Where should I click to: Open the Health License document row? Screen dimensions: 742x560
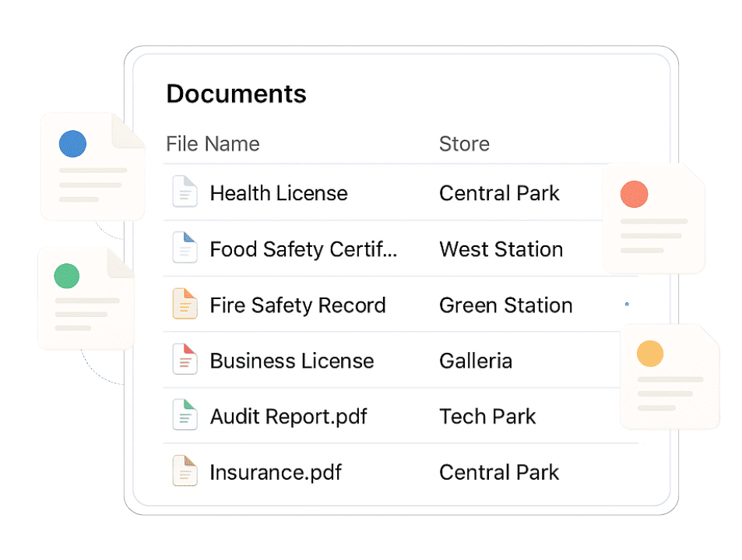(278, 193)
